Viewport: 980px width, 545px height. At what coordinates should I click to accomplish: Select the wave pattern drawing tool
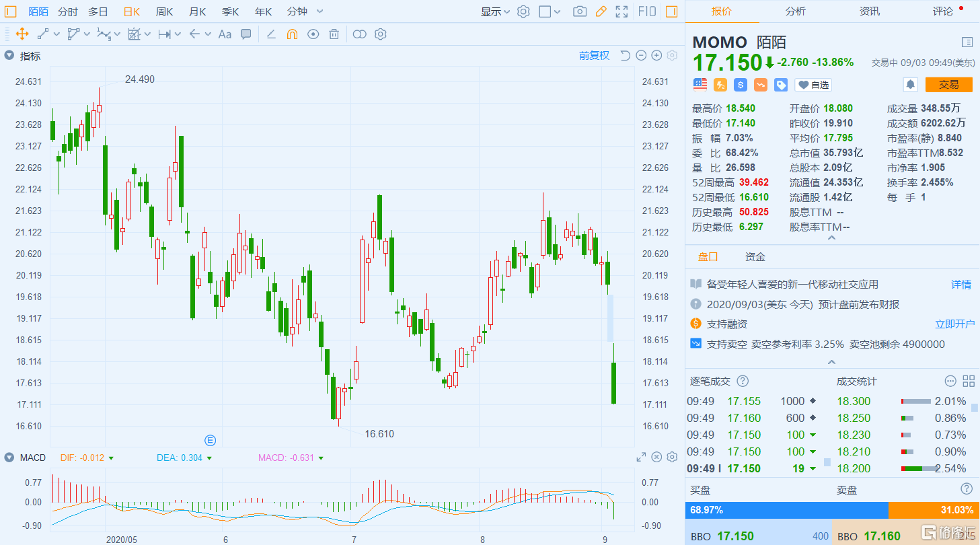(x=104, y=34)
